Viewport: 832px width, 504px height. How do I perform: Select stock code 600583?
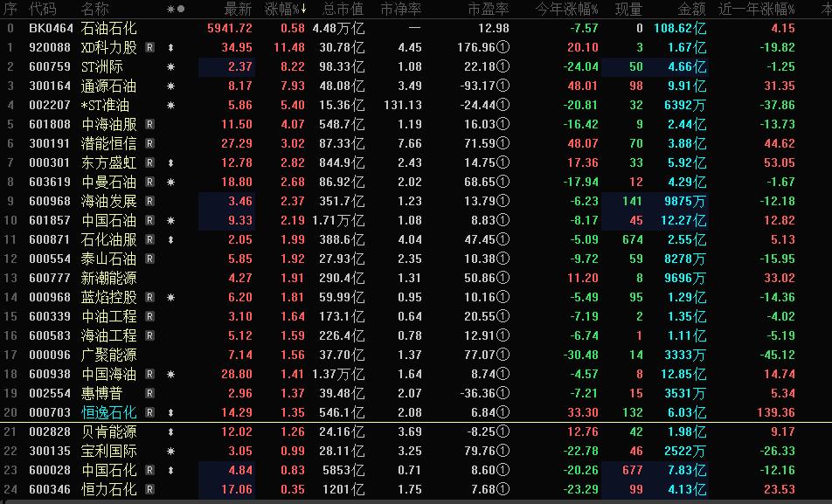(x=50, y=335)
